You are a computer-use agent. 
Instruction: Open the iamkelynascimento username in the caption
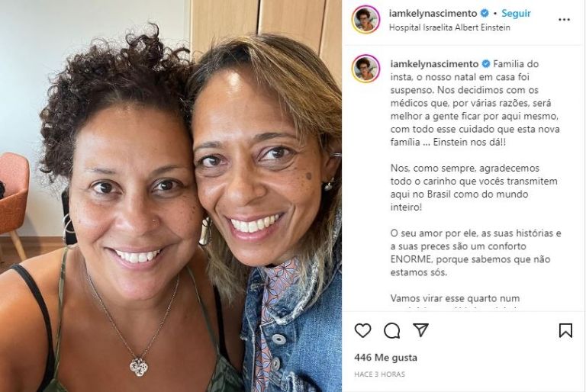tap(434, 64)
